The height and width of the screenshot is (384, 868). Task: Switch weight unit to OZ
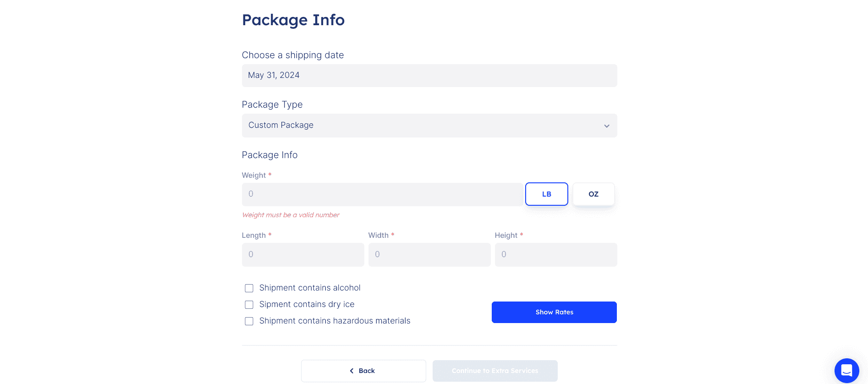click(593, 194)
